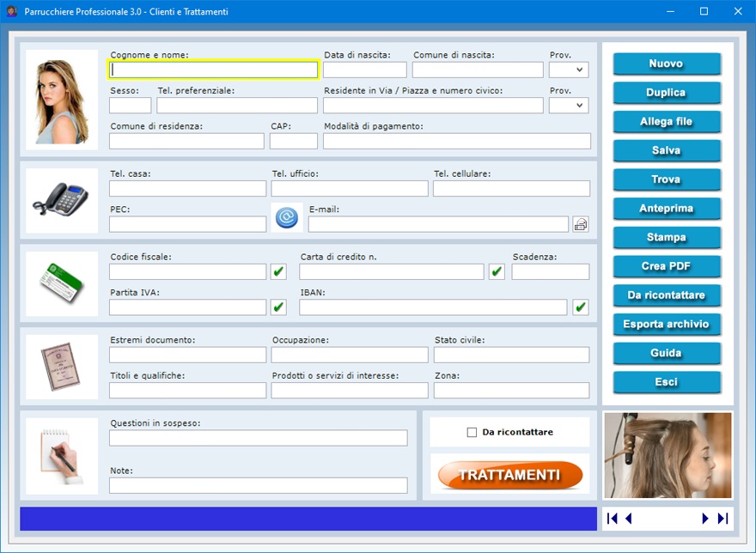756x553 pixels.
Task: Click the identity document booklet icon
Action: (x=62, y=367)
